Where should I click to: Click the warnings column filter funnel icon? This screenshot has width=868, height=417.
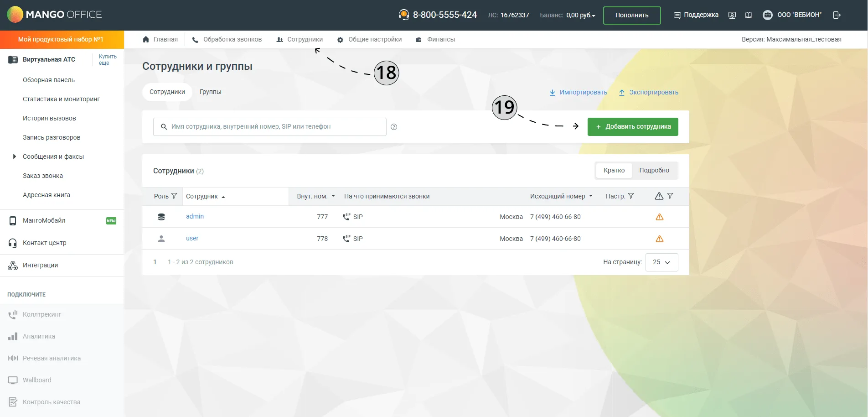pyautogui.click(x=670, y=196)
